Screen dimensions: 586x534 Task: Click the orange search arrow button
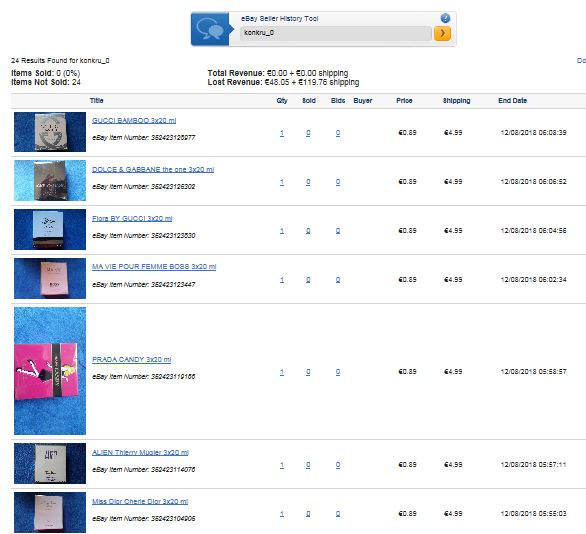click(x=442, y=34)
